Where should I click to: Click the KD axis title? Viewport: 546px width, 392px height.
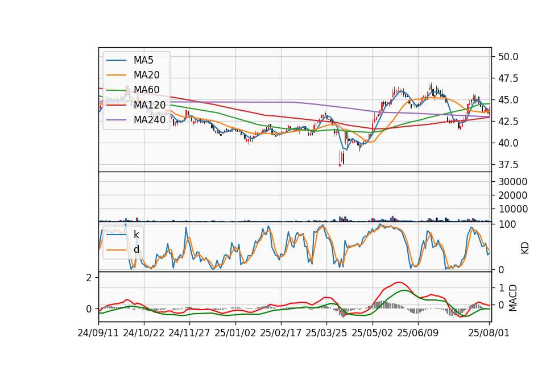coord(525,248)
